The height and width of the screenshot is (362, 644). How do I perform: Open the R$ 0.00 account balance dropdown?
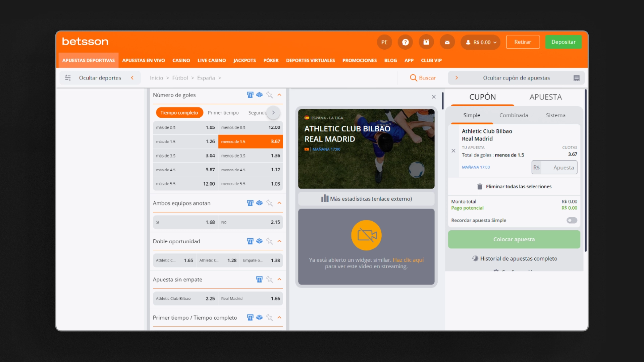point(481,42)
